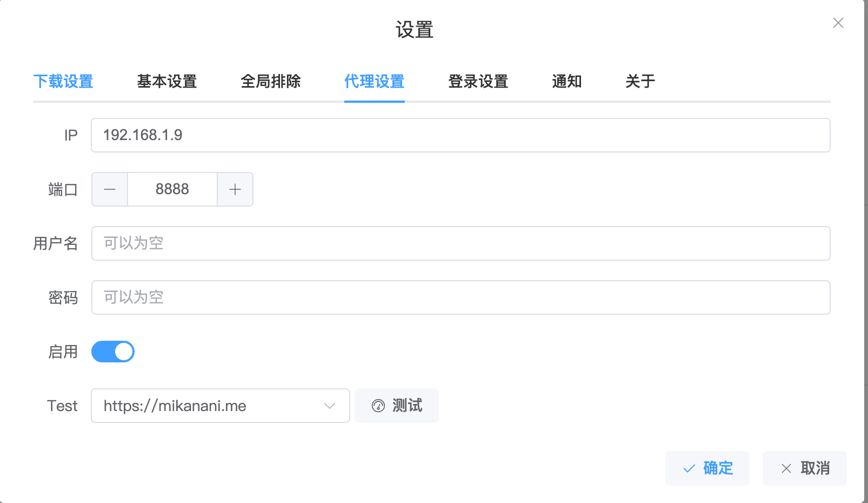Confirm settings with 确定 button
This screenshot has height=503, width=868.
tap(707, 468)
